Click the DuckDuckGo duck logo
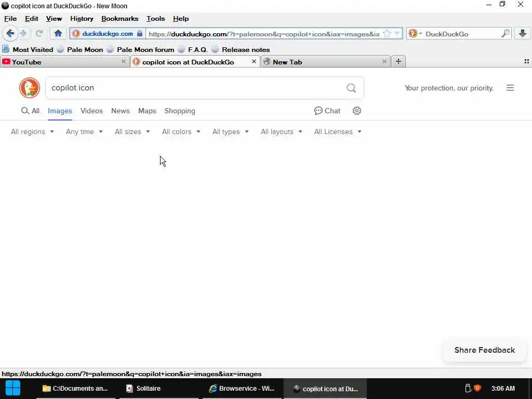This screenshot has height=399, width=532. [x=30, y=88]
